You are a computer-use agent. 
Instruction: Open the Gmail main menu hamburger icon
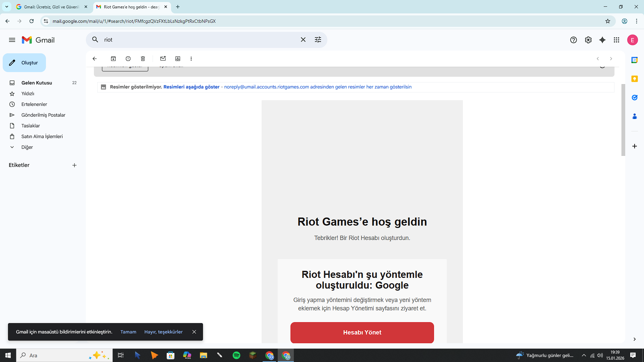coord(12,40)
